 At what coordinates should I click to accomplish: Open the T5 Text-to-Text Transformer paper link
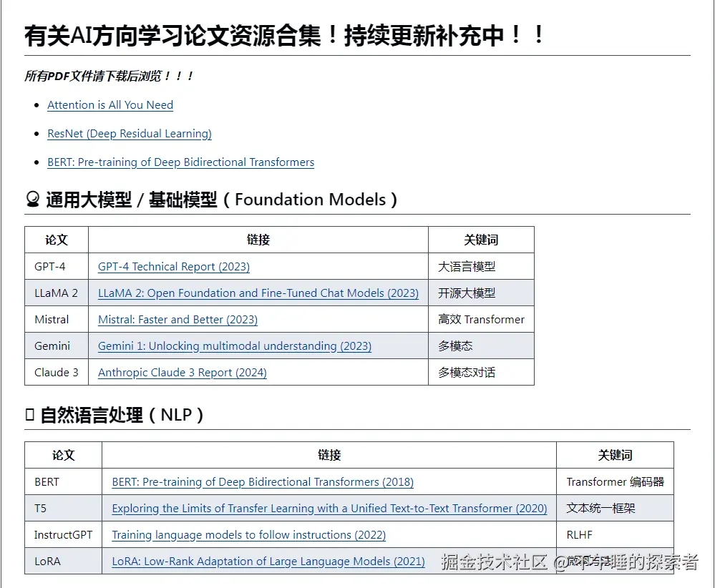pos(329,508)
